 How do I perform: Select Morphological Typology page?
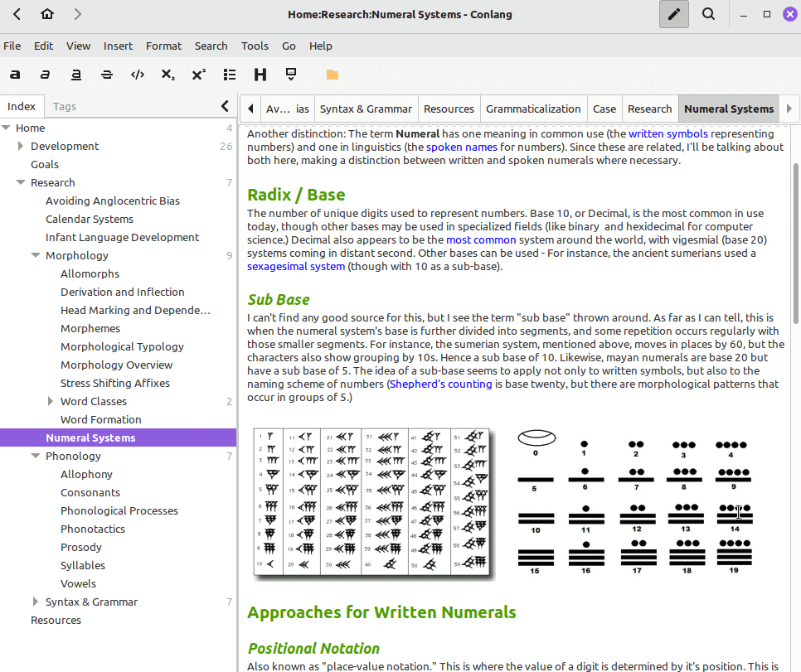(122, 346)
